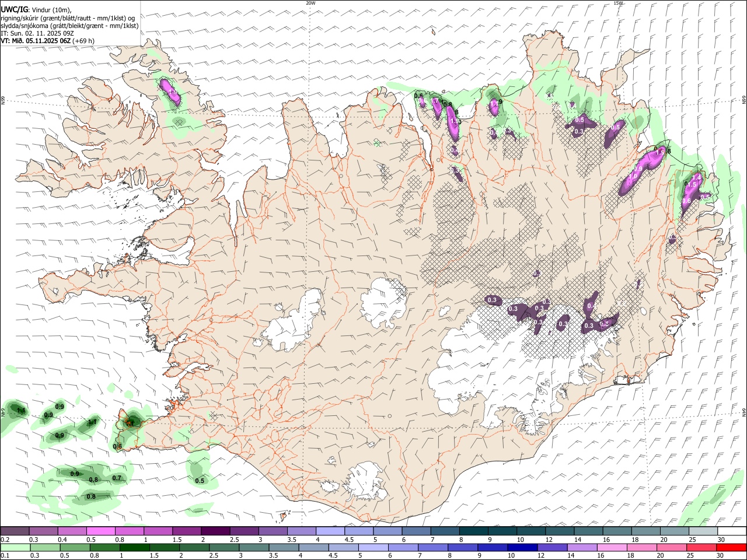
Task: Select the 0.5 green swatch in lower legend row
Action: tap(75, 548)
